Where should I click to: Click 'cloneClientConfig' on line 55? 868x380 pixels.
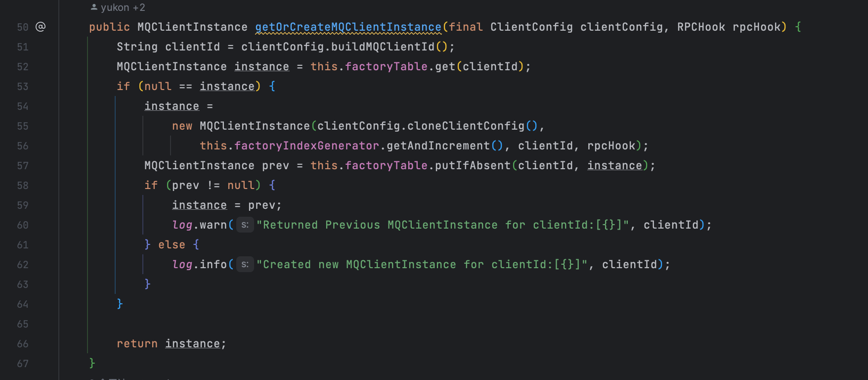click(466, 126)
